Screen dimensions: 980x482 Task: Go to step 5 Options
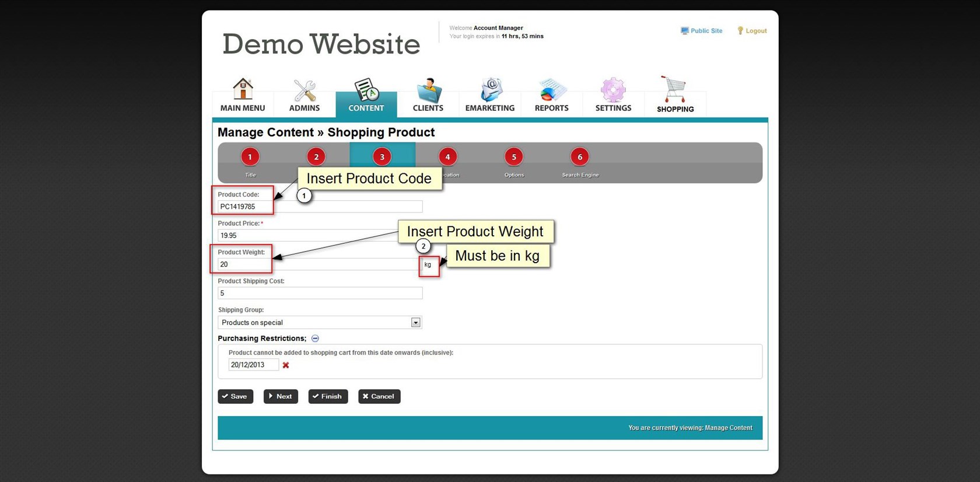[x=514, y=157]
